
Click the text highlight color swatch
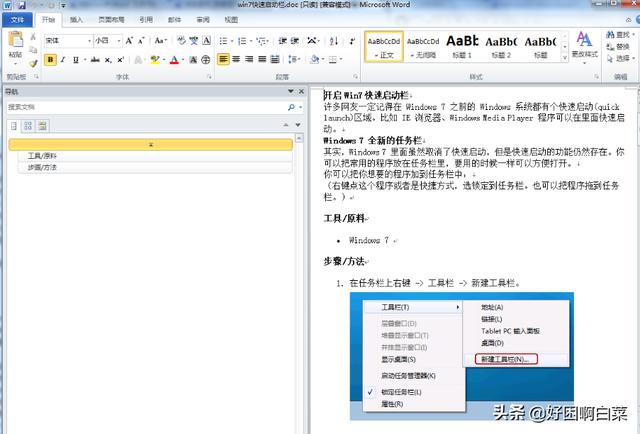pos(154,60)
